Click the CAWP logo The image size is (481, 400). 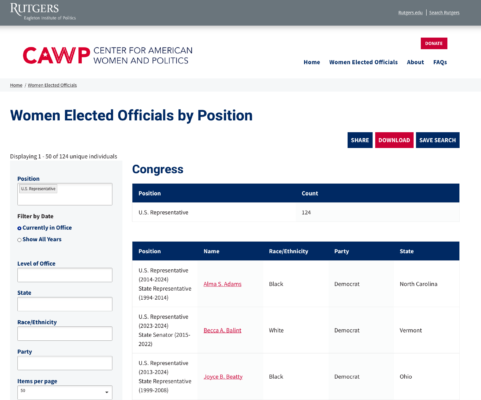coord(107,55)
